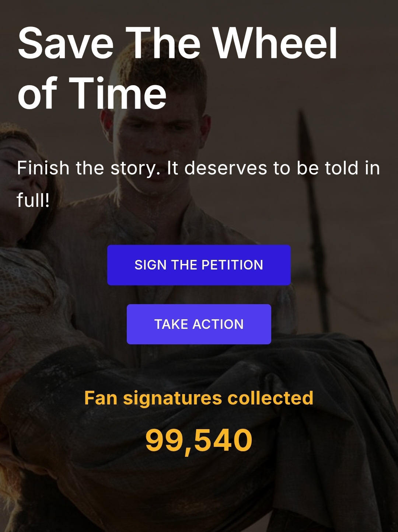Select the word "deserves" in the subtitle

226,168
